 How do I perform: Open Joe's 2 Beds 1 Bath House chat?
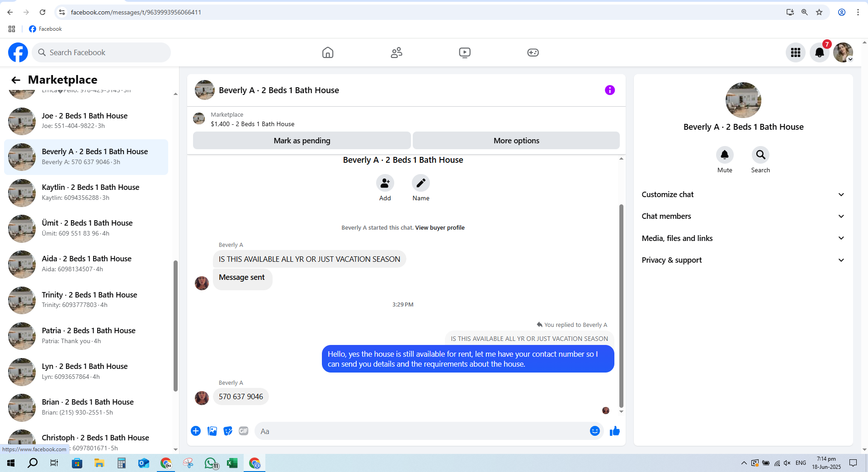(86, 121)
